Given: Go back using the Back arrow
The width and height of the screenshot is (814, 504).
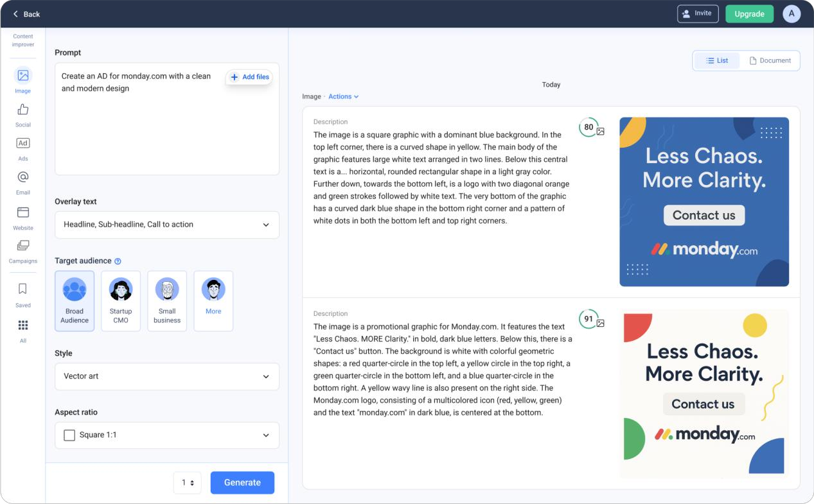Looking at the screenshot, I should (26, 13).
